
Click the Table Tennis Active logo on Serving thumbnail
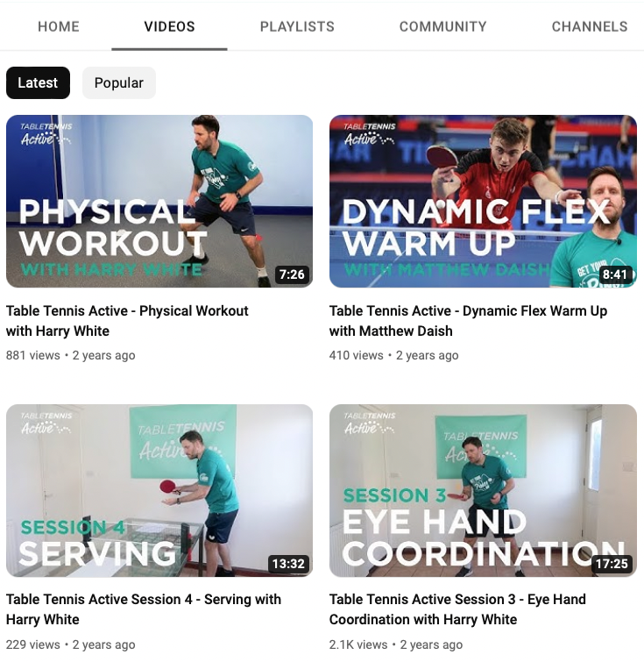pos(46,424)
